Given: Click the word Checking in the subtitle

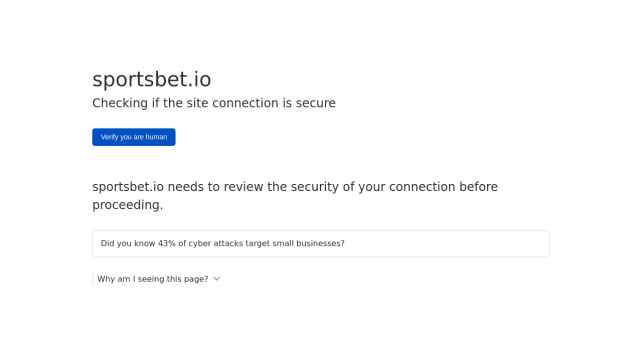Looking at the screenshot, I should (120, 103).
